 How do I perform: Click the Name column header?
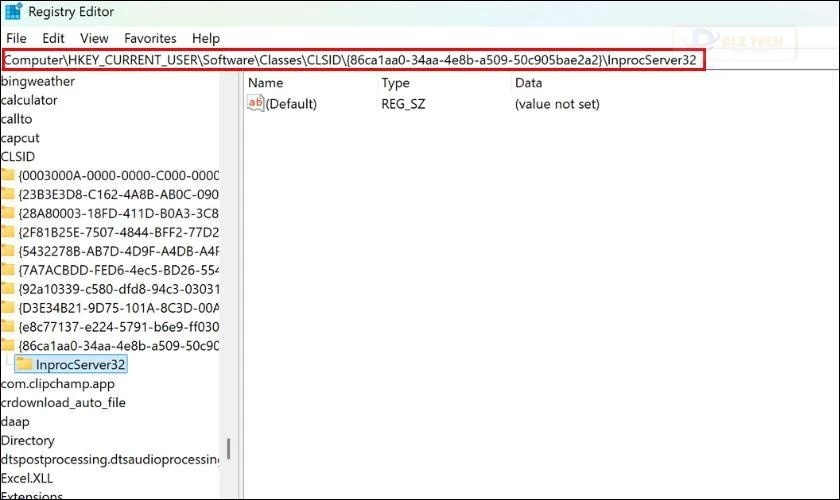265,83
